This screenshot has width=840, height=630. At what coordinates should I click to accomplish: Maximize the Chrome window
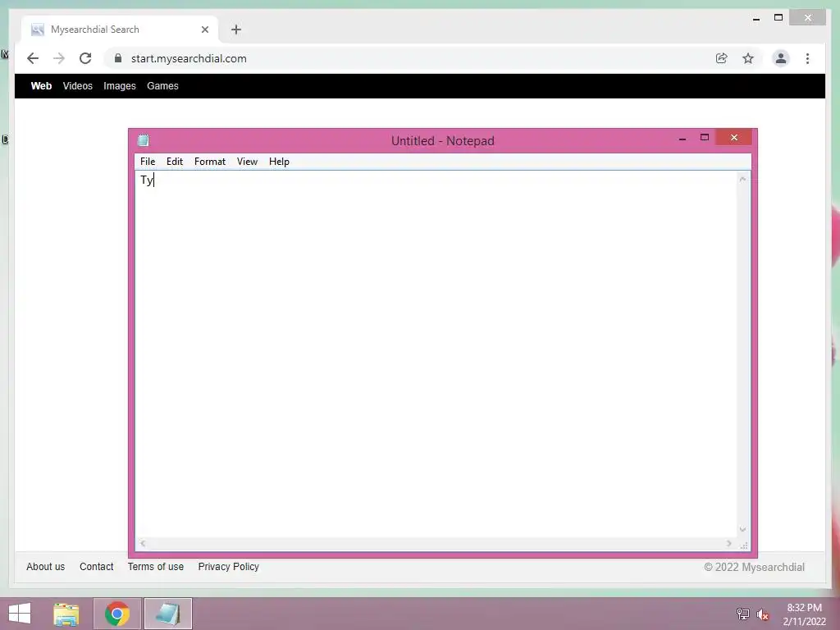[x=778, y=18]
